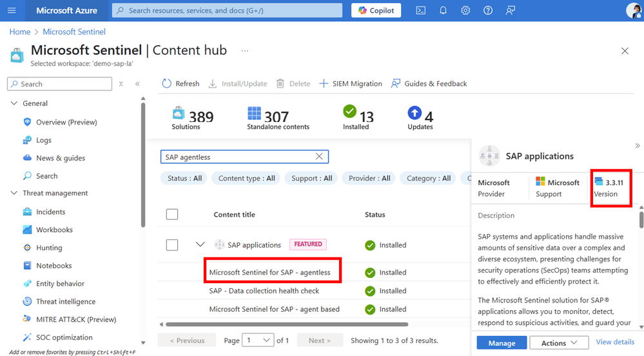644x356 pixels.
Task: Collapse the General section
Action: tap(14, 103)
